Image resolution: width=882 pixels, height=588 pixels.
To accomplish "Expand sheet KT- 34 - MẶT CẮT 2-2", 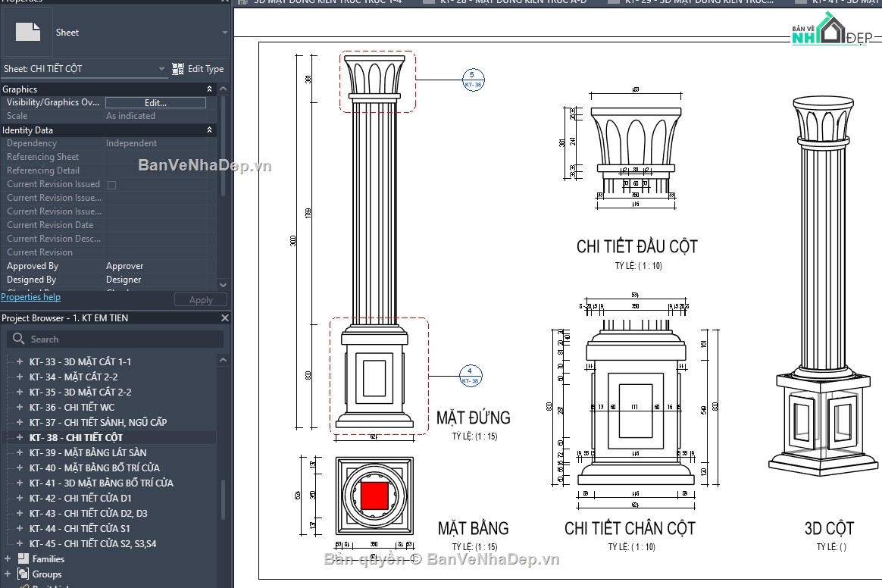I will [x=20, y=377].
